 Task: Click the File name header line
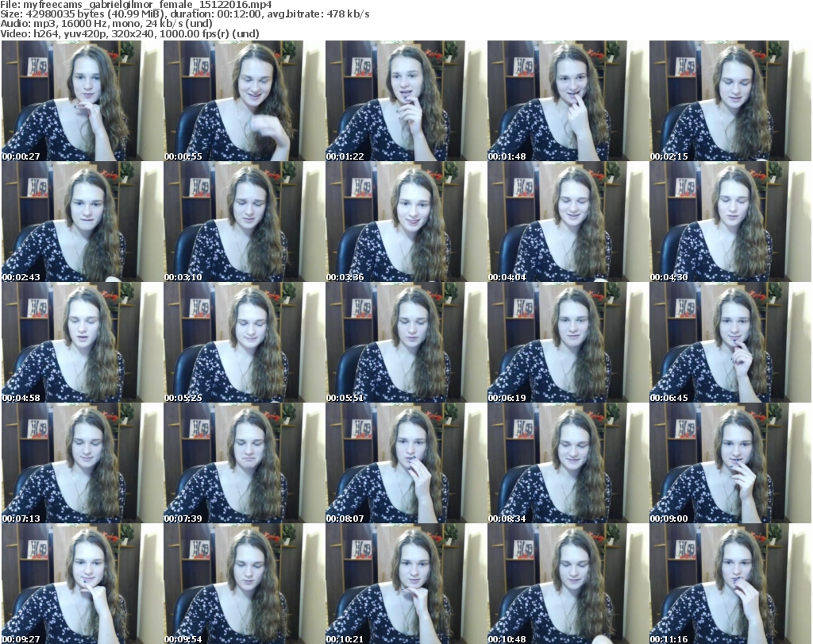[x=136, y=5]
